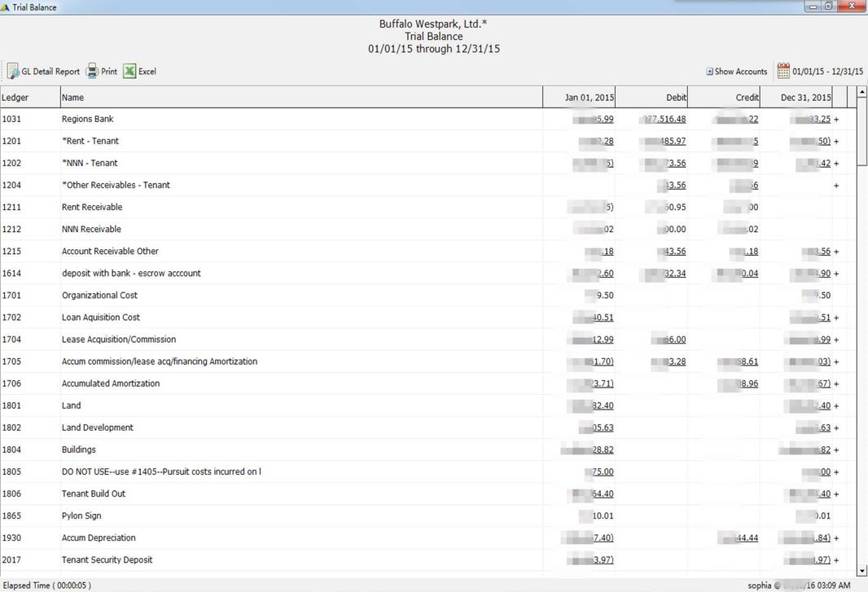Open Regions Bank debit amount link
The image size is (868, 592).
coord(664,119)
